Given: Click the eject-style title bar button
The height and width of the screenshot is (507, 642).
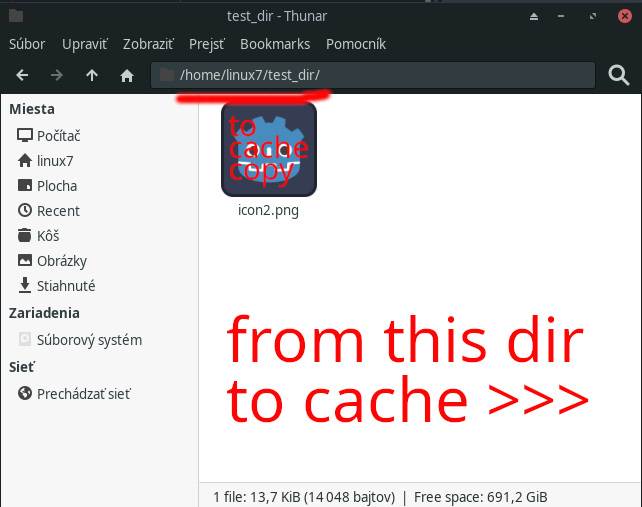Looking at the screenshot, I should [x=534, y=16].
